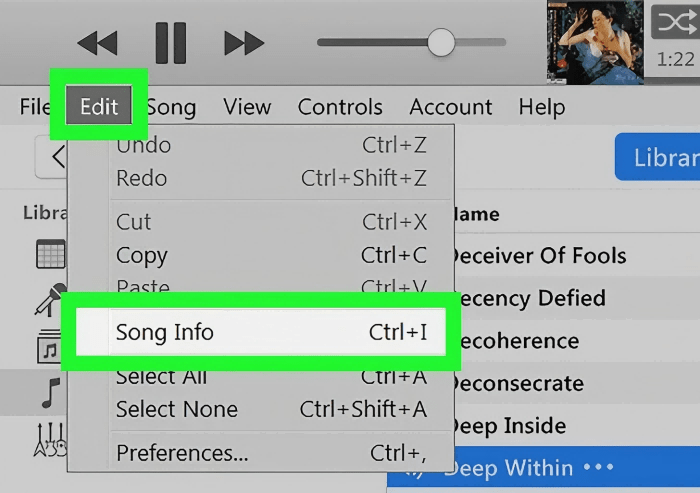Open the Artists microphone sidebar icon
700x493 pixels.
tap(50, 299)
